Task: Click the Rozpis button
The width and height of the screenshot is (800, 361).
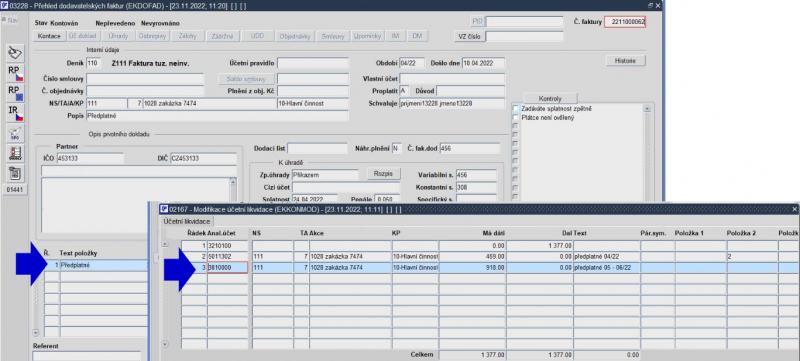Action: [383, 173]
